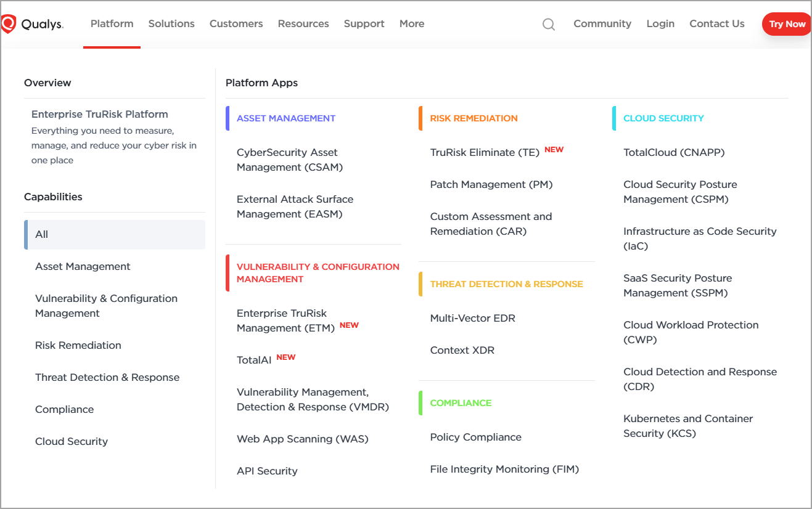Open CyberSecurity Asset Management (CSAM)
The image size is (812, 509).
(x=287, y=160)
